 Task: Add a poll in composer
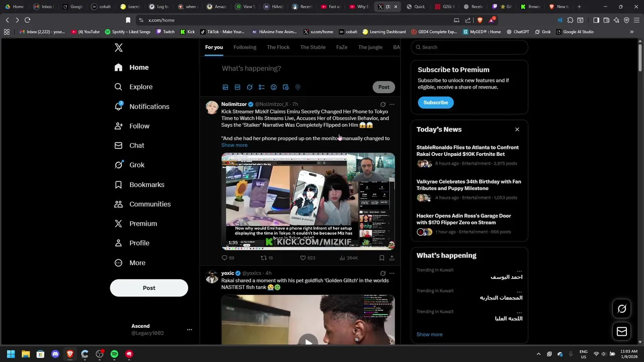(x=262, y=87)
